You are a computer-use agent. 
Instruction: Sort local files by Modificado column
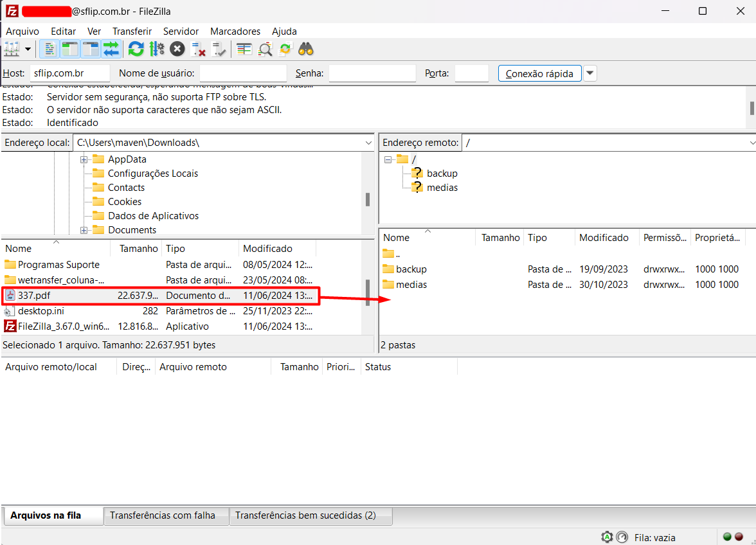click(277, 249)
